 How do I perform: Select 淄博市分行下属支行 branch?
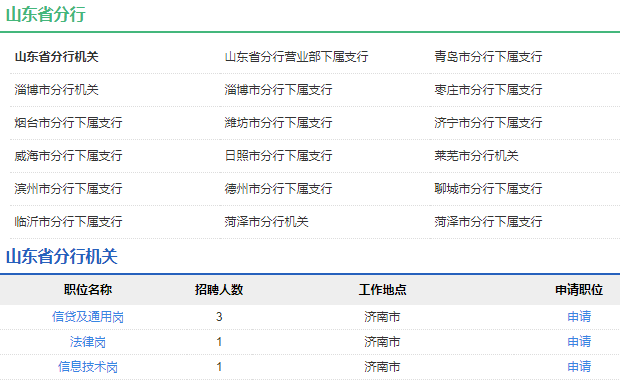pos(278,90)
